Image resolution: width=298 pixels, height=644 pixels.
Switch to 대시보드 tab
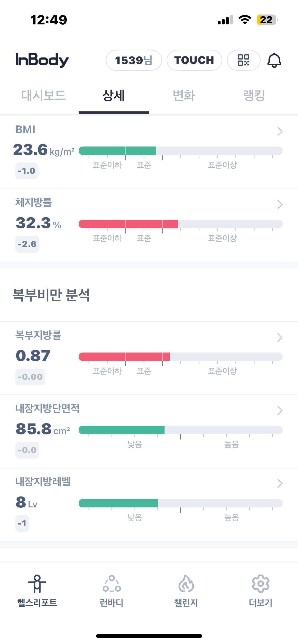click(x=44, y=96)
